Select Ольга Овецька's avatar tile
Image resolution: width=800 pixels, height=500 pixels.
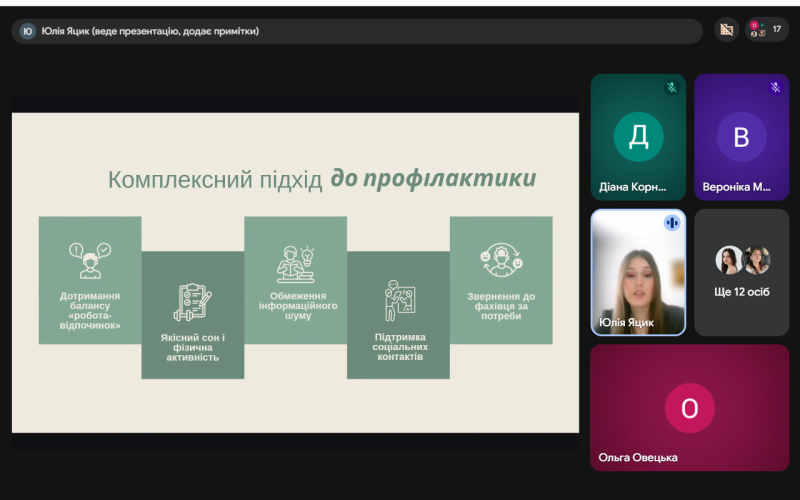point(689,407)
